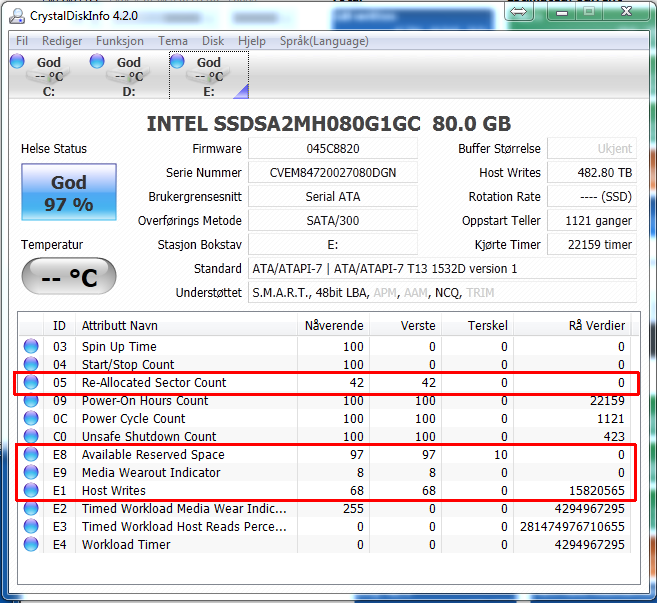Click status orb for Spin Up Time
This screenshot has height=603, width=657.
click(x=31, y=346)
